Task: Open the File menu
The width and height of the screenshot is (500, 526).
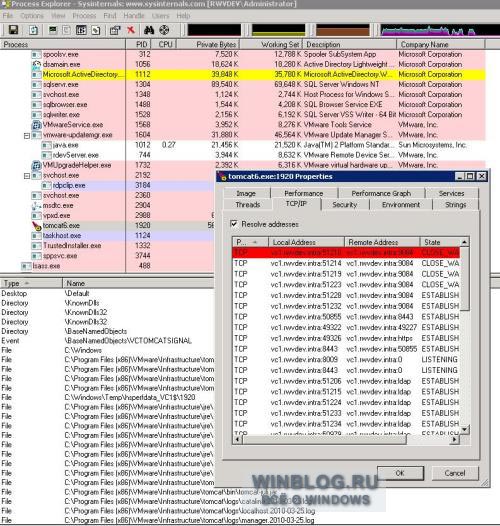Action: pyautogui.click(x=8, y=16)
